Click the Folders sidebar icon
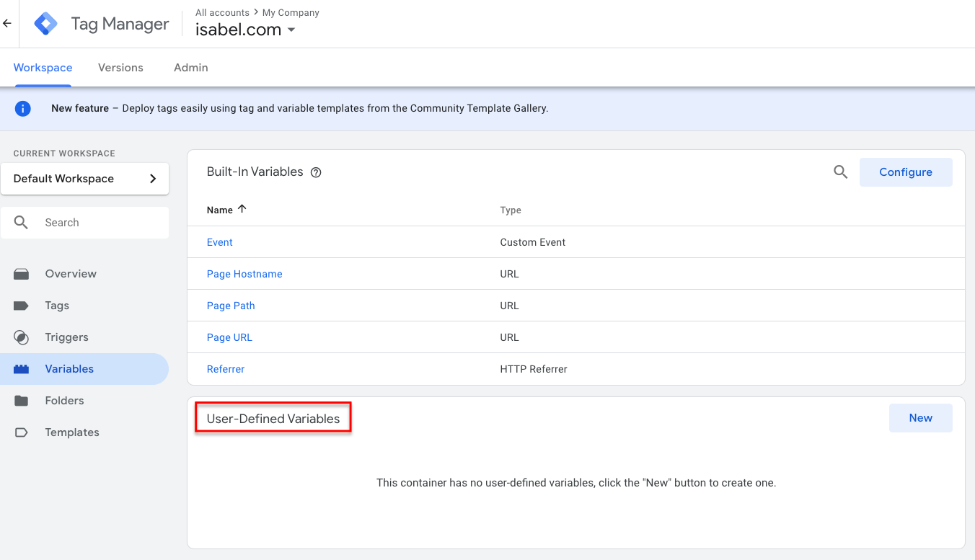Viewport: 975px width, 560px height. [22, 401]
